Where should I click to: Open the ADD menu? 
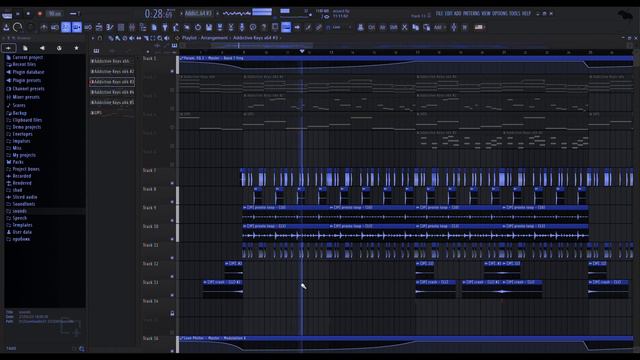(x=458, y=13)
